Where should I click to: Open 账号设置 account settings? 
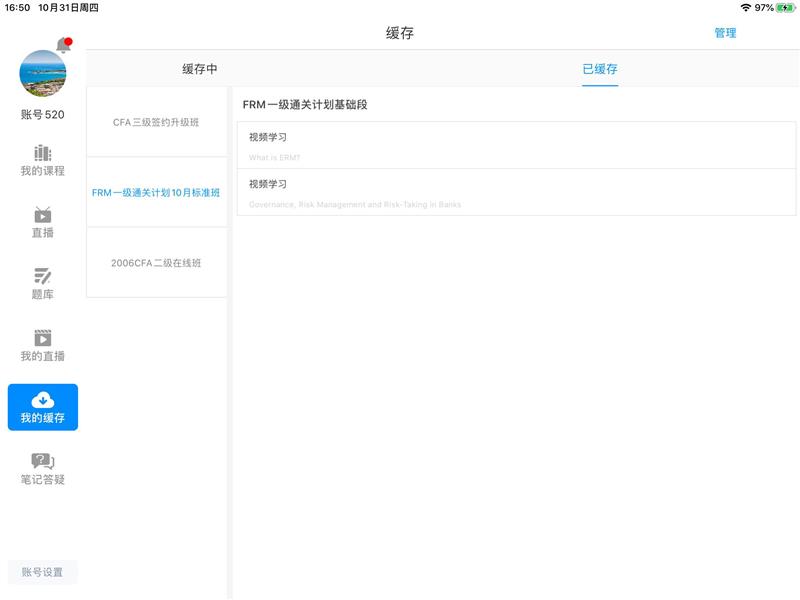coord(43,572)
